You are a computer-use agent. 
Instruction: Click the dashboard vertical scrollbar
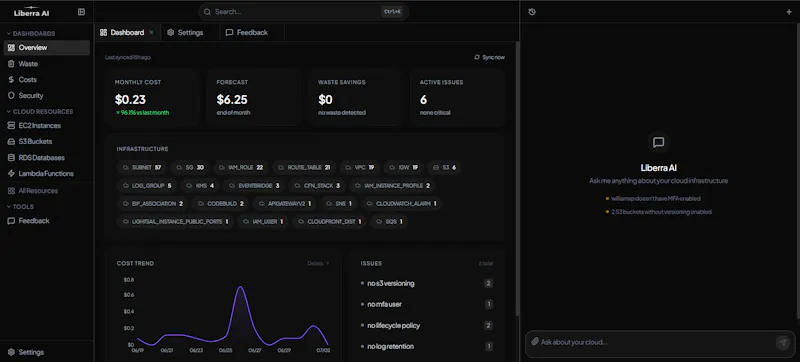pyautogui.click(x=517, y=178)
